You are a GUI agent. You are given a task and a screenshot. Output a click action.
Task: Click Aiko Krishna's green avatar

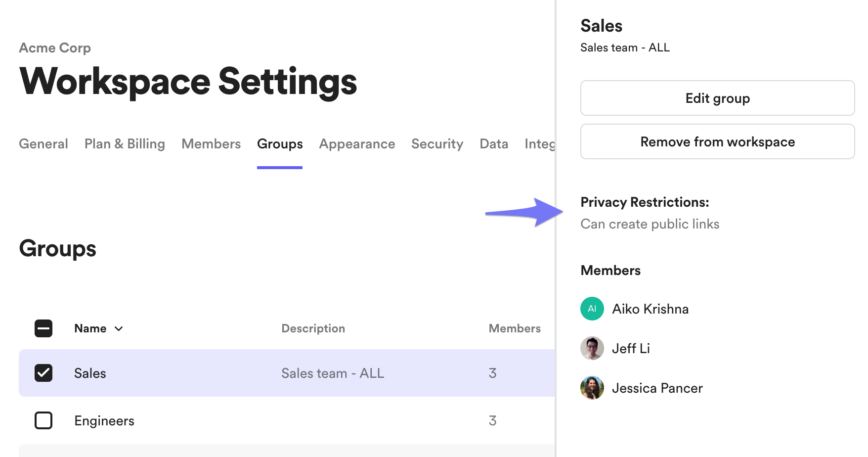point(592,309)
